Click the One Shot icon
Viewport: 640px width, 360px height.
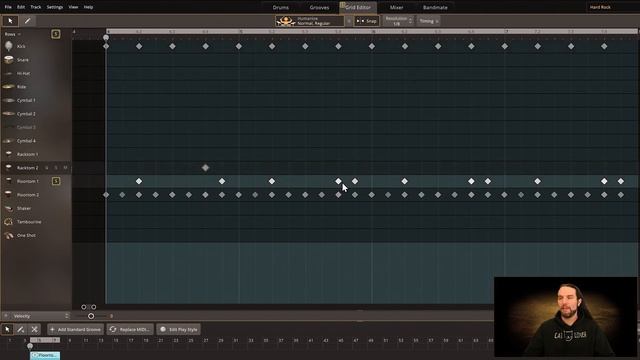click(x=9, y=235)
